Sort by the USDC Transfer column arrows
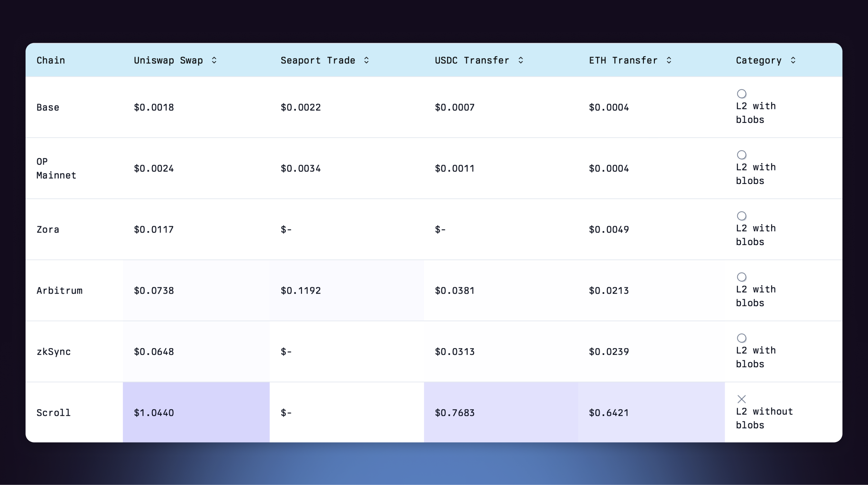868x485 pixels. (x=520, y=60)
